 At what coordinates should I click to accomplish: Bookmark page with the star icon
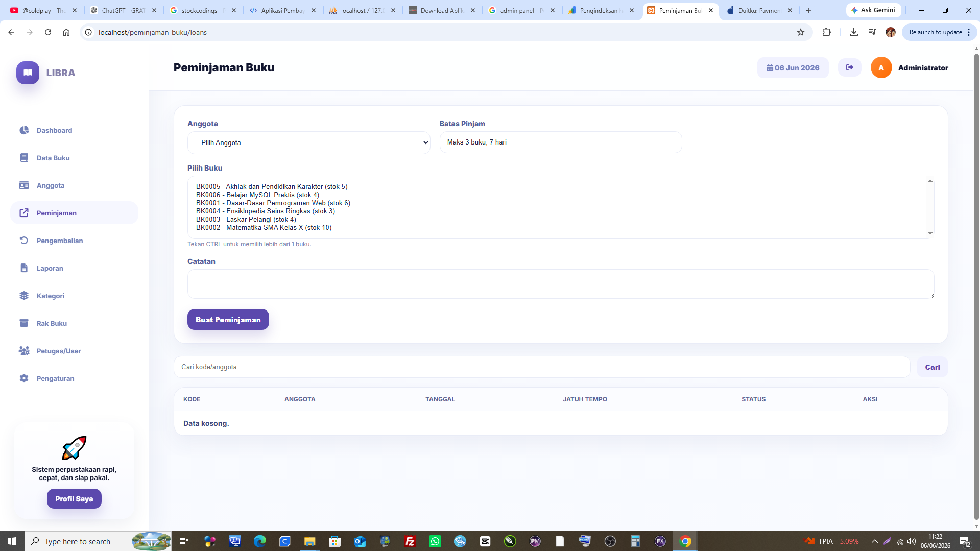click(x=800, y=32)
